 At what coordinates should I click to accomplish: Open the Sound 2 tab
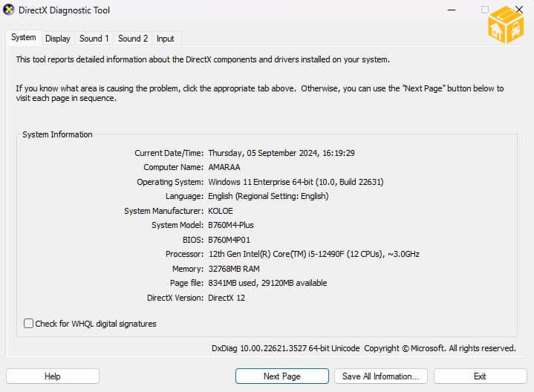coord(133,39)
